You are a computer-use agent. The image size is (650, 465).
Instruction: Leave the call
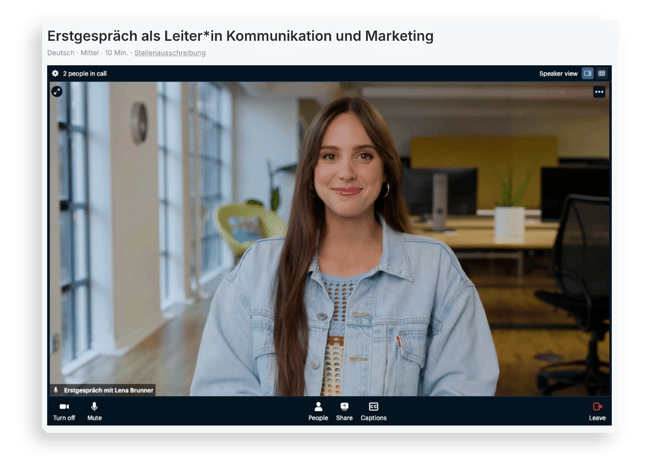tap(597, 412)
